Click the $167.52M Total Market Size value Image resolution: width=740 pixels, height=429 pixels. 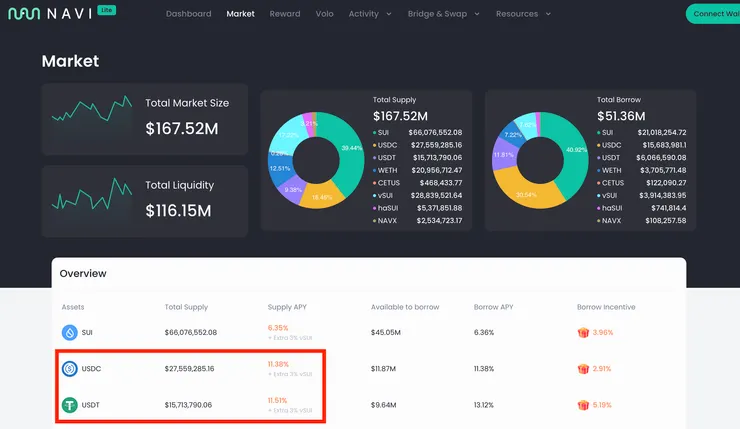[182, 128]
